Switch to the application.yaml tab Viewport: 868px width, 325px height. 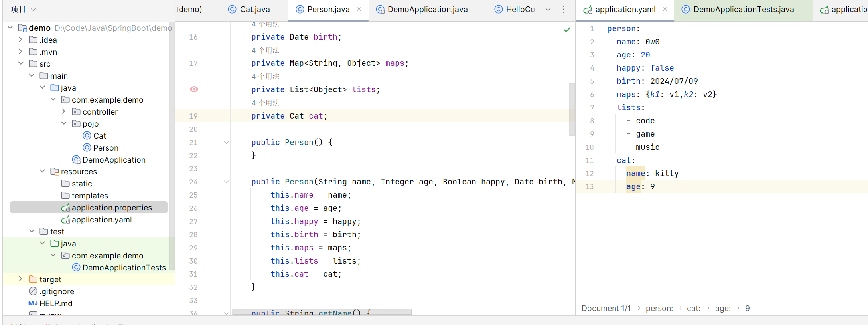(625, 9)
